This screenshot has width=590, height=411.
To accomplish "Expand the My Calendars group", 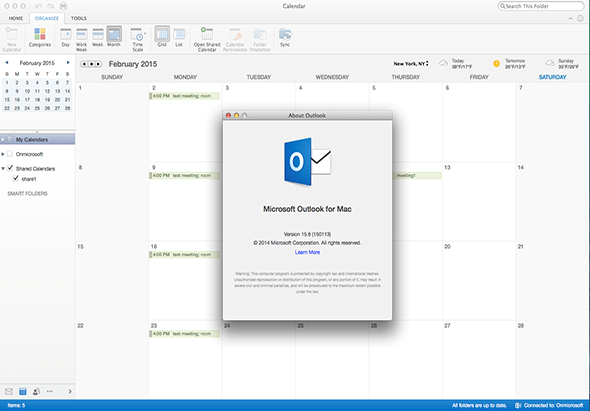I will coord(3,140).
